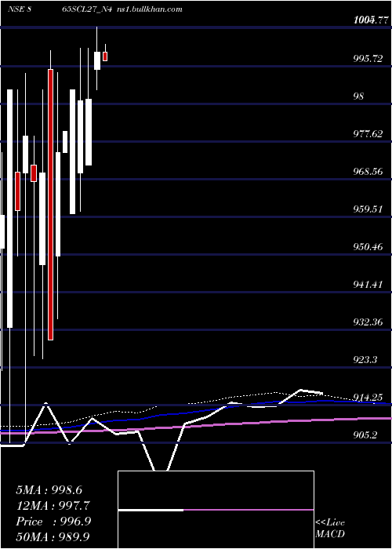The height and width of the screenshot is (549, 392).
Task: Click the last small red candlestick
Action: point(105,56)
